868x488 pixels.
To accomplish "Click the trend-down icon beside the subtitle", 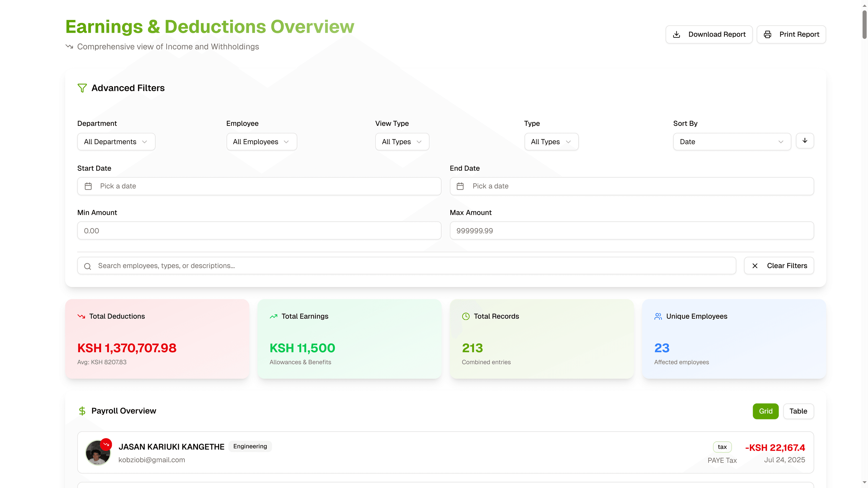I will [x=69, y=47].
